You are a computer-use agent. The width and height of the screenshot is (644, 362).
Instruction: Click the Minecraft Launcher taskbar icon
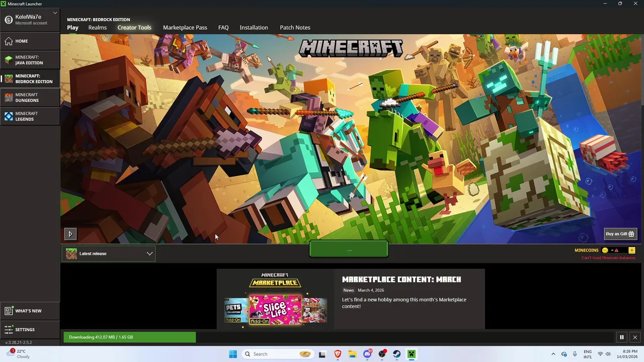412,354
